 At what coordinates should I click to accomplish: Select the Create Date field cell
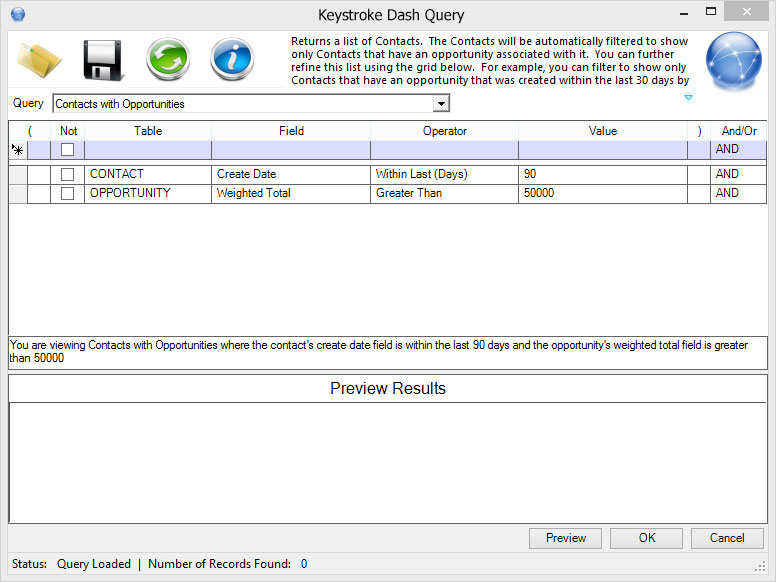291,174
